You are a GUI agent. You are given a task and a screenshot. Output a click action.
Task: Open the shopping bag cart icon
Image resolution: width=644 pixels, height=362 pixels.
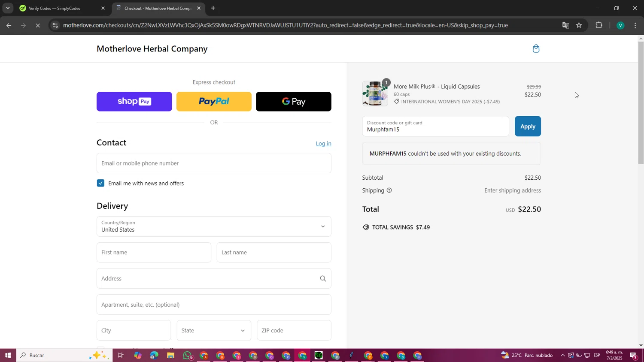click(536, 48)
